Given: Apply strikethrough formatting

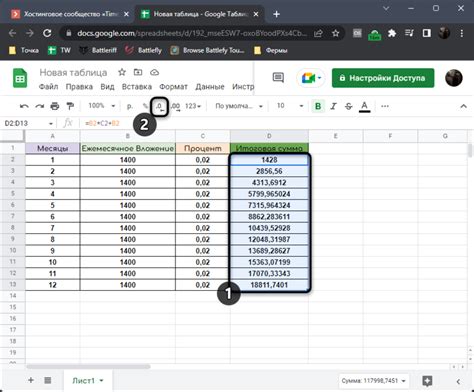Looking at the screenshot, I should click(x=349, y=106).
